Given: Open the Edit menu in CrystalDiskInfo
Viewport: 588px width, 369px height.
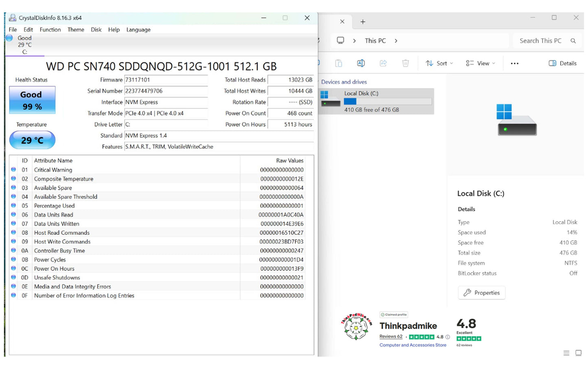Looking at the screenshot, I should point(28,30).
